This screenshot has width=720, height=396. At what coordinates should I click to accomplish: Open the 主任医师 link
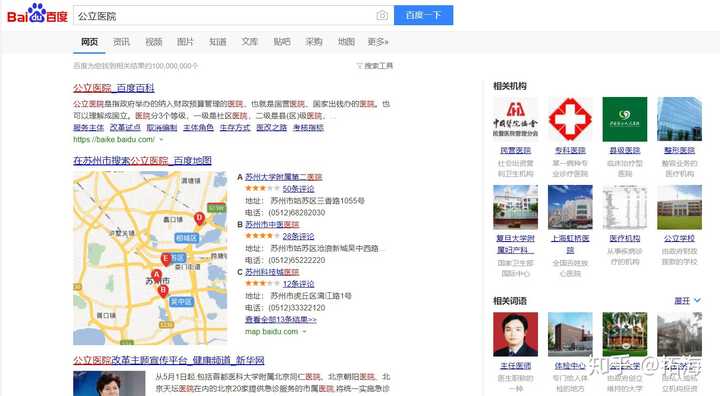click(x=515, y=366)
